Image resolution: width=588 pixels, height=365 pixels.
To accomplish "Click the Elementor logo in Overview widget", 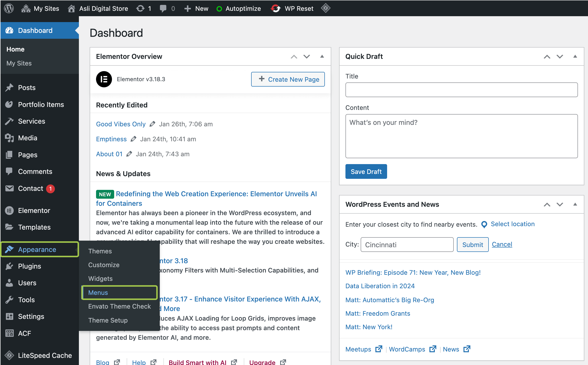I will (104, 79).
